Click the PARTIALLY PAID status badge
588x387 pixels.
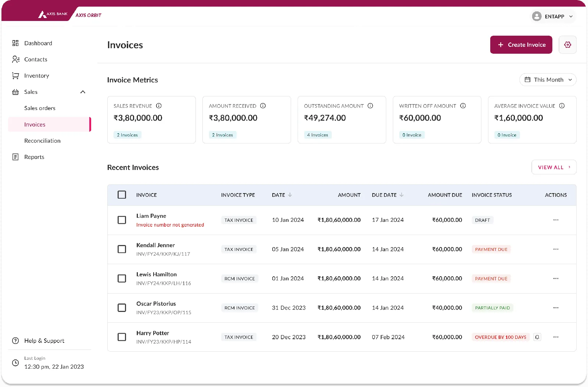(492, 308)
